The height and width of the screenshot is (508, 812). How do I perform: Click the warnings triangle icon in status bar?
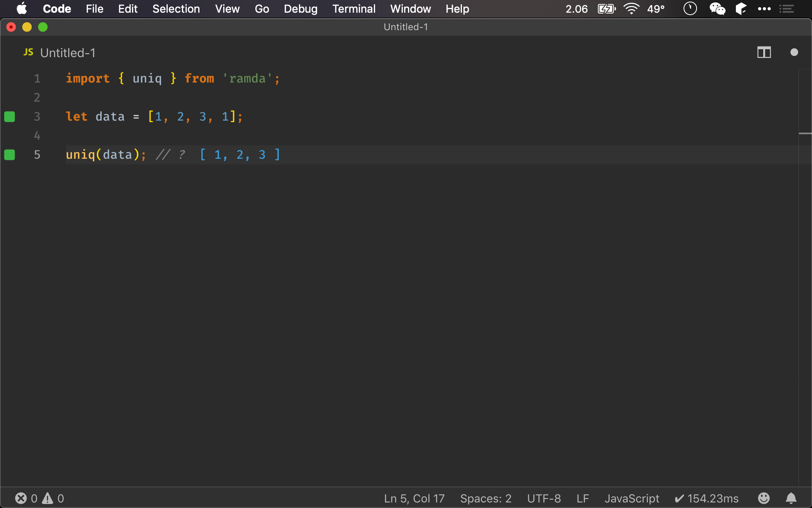tap(48, 498)
